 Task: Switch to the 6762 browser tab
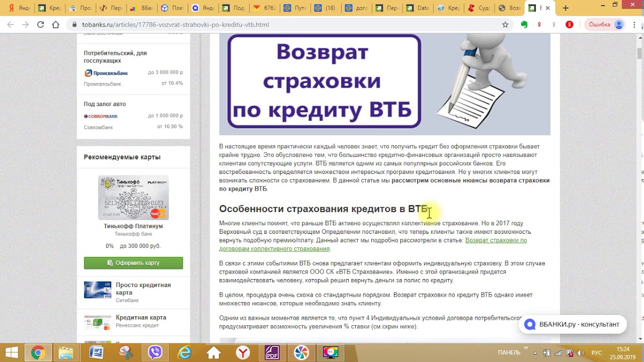265,8
